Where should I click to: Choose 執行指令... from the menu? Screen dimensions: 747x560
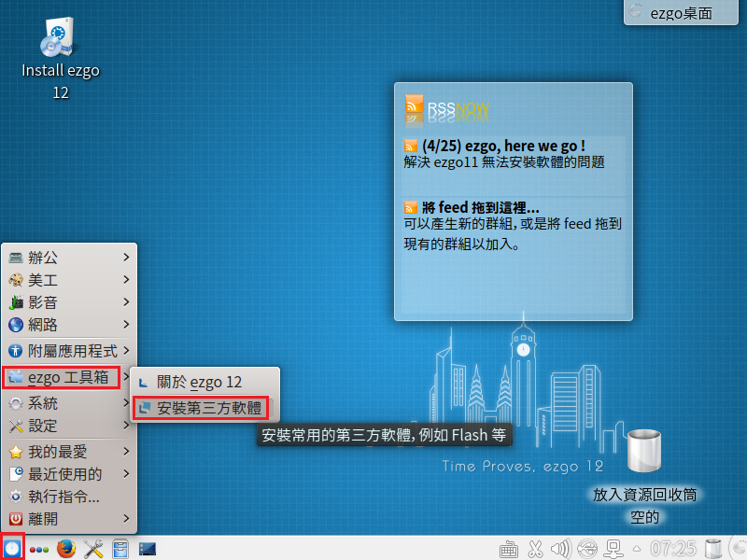pyautogui.click(x=69, y=497)
